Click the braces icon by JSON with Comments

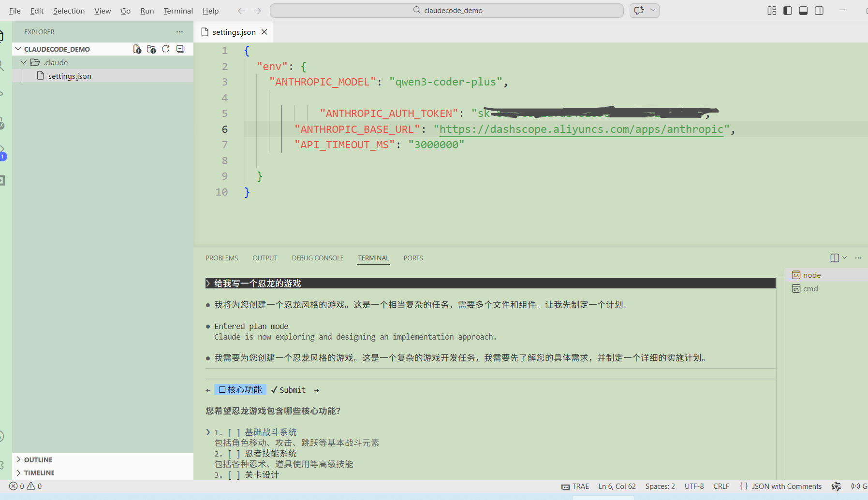(744, 486)
